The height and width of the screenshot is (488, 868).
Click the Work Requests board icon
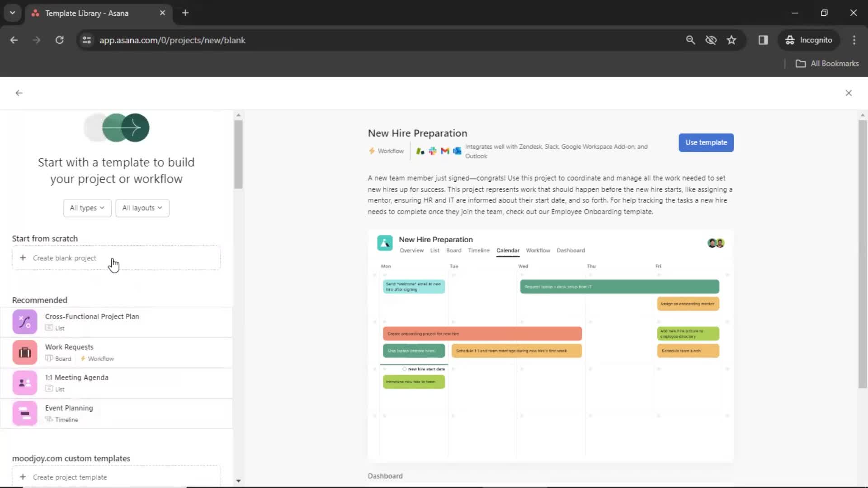click(48, 358)
